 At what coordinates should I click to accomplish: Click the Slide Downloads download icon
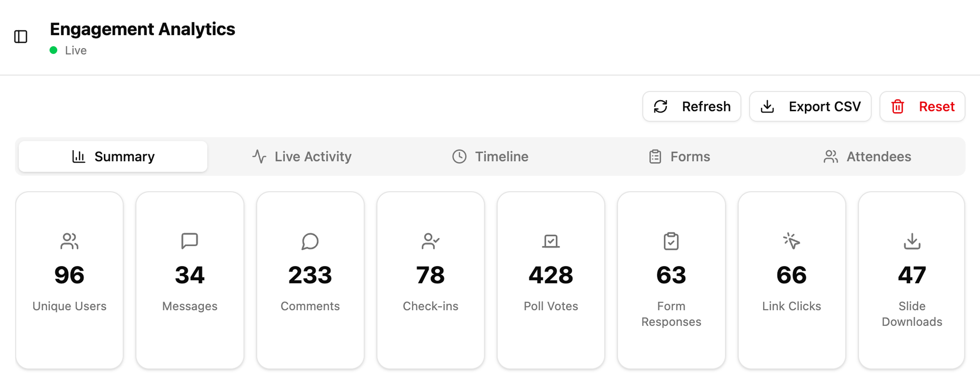click(x=912, y=241)
